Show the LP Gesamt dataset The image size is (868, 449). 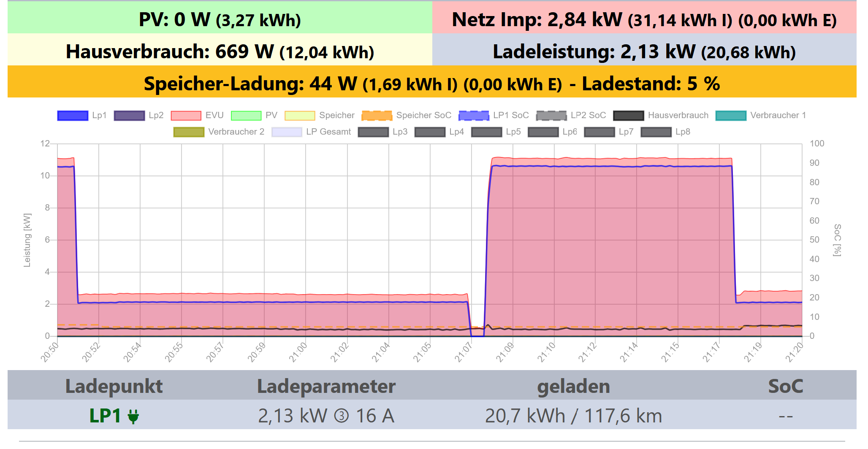point(287,132)
